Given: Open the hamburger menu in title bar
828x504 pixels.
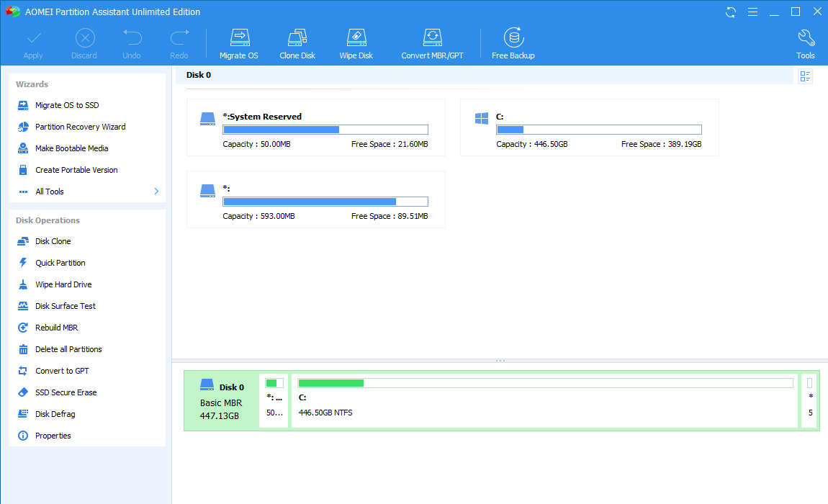Looking at the screenshot, I should (x=752, y=12).
